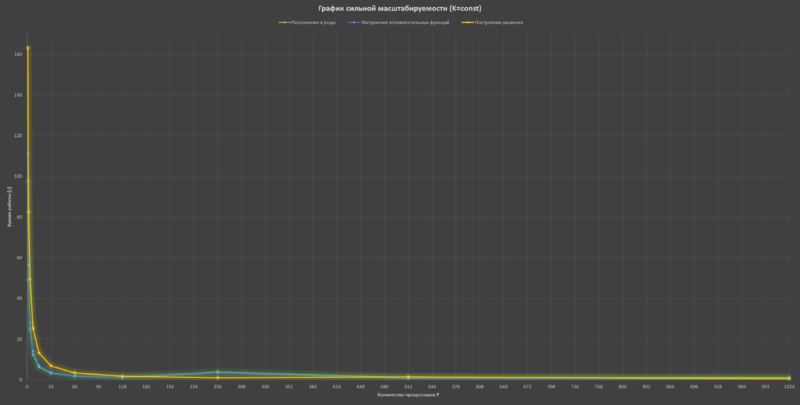Image resolution: width=800 pixels, height=405 pixels.
Task: Click x-axis label 64
Action: 74,387
